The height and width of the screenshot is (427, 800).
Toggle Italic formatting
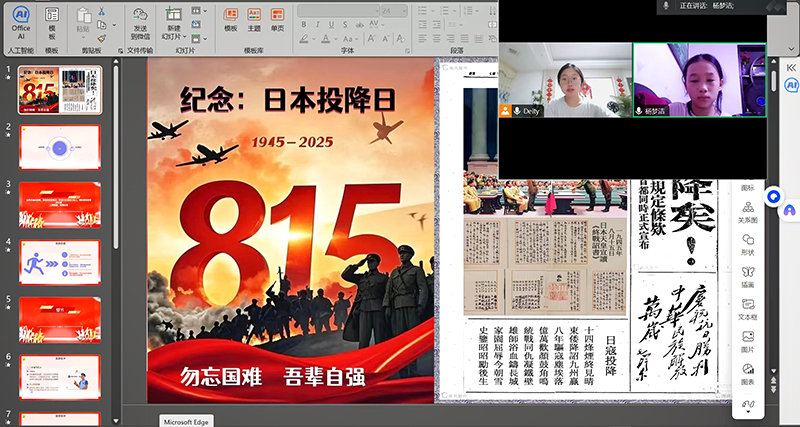point(317,24)
